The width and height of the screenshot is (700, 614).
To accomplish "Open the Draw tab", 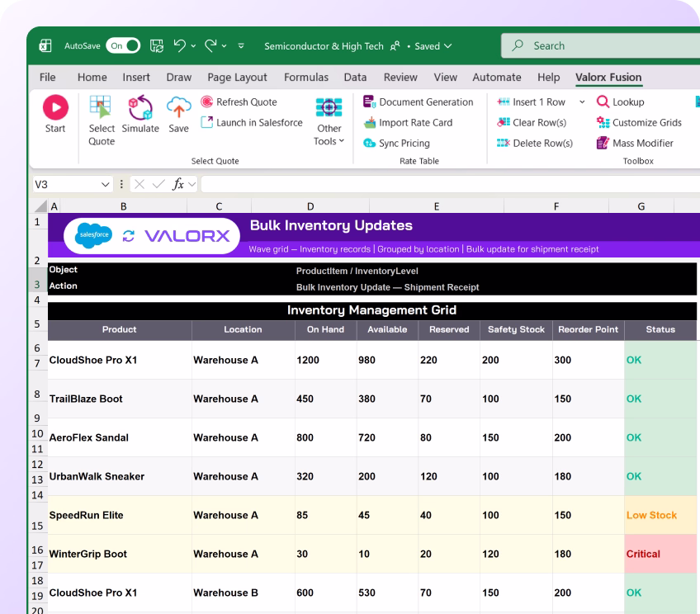I will [x=178, y=78].
